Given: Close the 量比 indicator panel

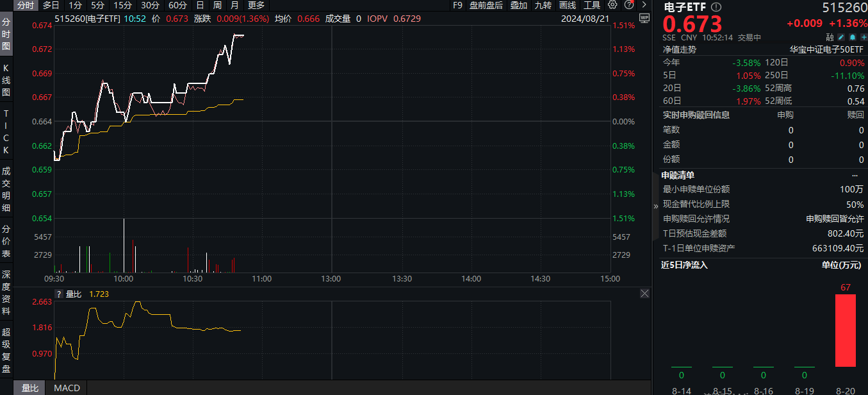Looking at the screenshot, I should point(645,294).
